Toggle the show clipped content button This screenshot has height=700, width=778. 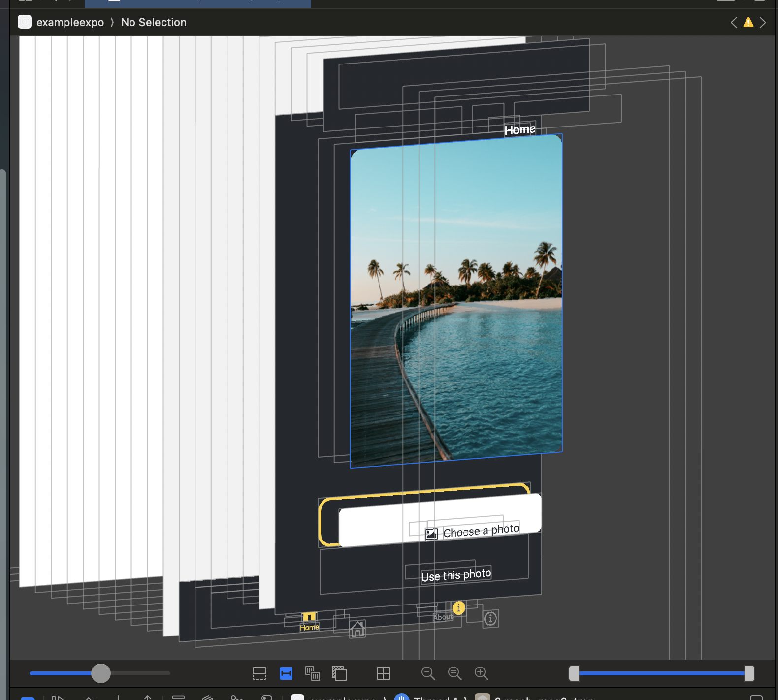pos(259,673)
